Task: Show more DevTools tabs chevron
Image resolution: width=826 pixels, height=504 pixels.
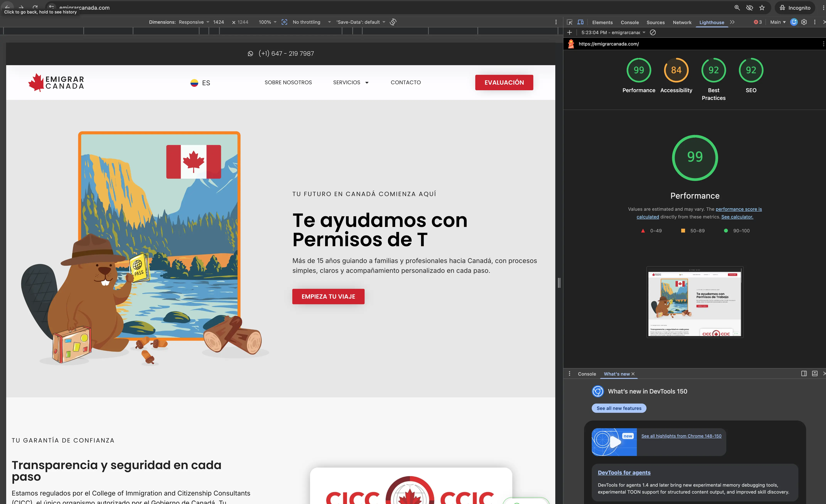Action: tap(732, 22)
